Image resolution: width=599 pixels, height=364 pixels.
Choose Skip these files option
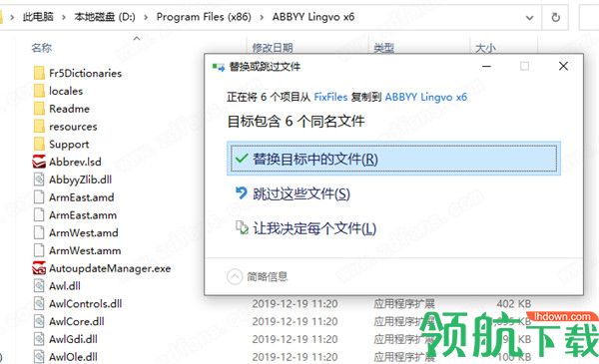click(301, 193)
